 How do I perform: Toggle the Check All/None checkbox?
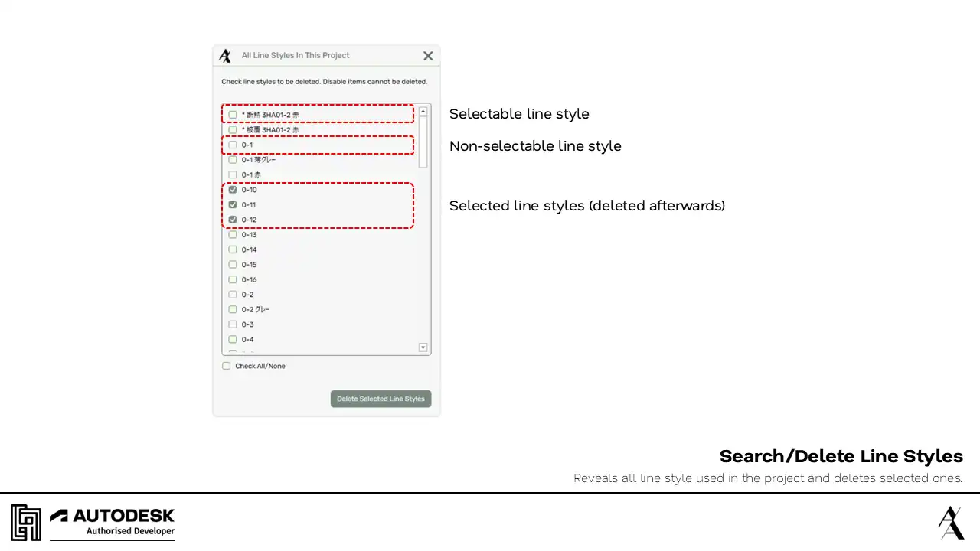point(227,366)
